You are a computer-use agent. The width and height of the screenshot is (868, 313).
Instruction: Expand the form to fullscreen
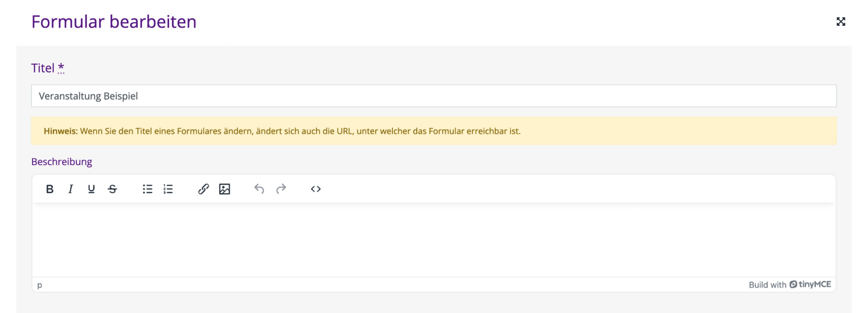841,22
